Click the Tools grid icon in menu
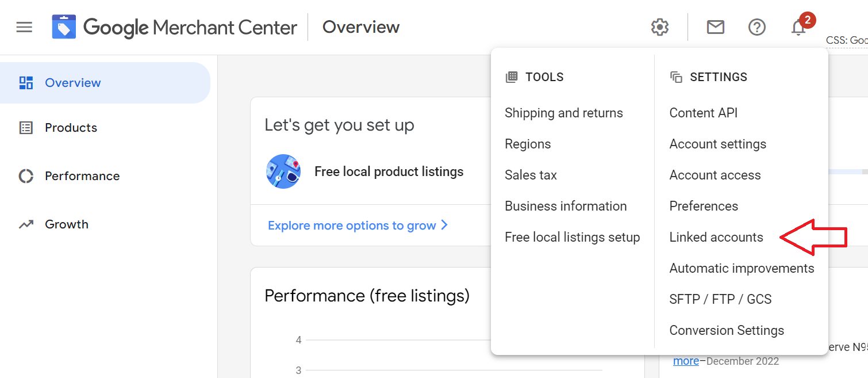This screenshot has height=378, width=868. coord(511,77)
